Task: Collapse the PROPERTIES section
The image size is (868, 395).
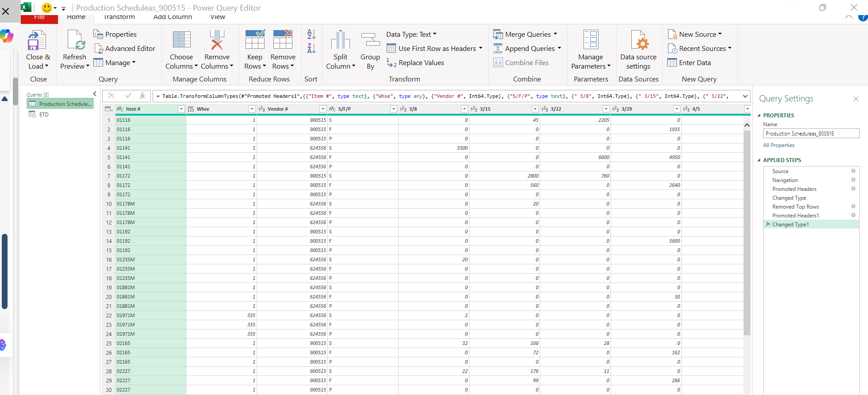Action: [x=759, y=116]
